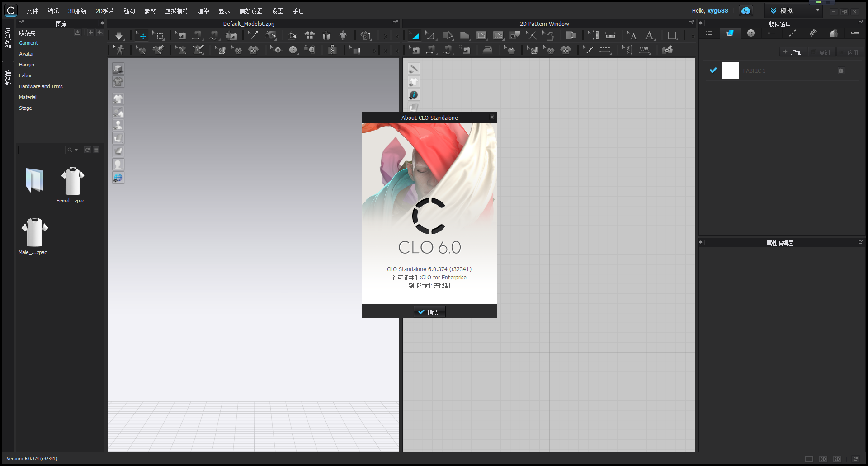
Task: Select the Pin tool in 3D toolbar
Action: 253,35
